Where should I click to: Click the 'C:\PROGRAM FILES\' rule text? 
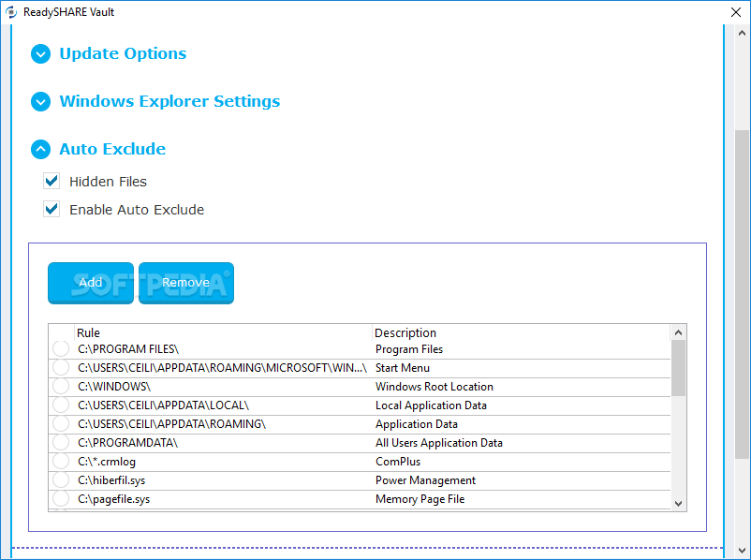pyautogui.click(x=128, y=349)
